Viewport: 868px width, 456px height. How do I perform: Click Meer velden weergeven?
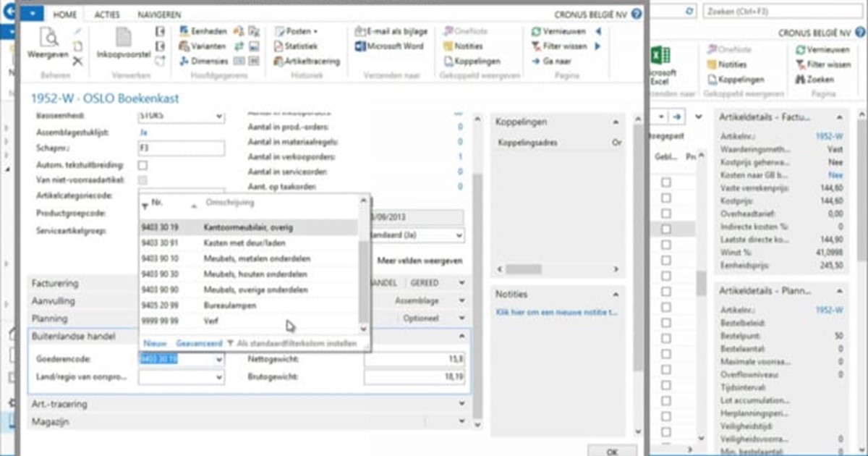(421, 260)
